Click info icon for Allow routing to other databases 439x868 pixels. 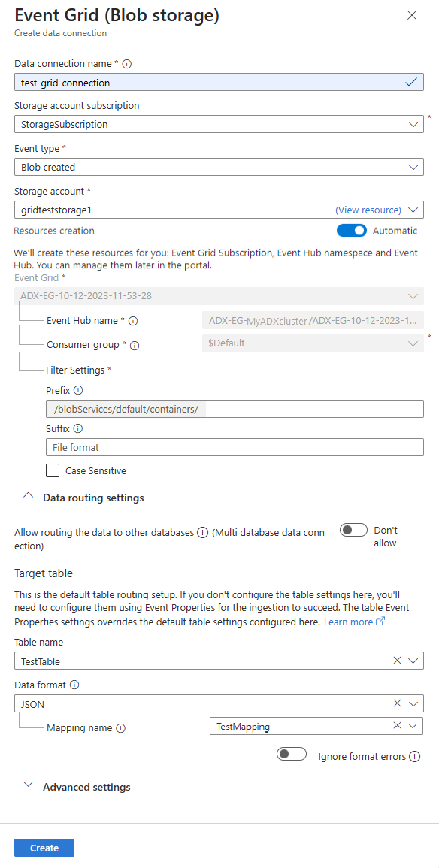point(203,533)
